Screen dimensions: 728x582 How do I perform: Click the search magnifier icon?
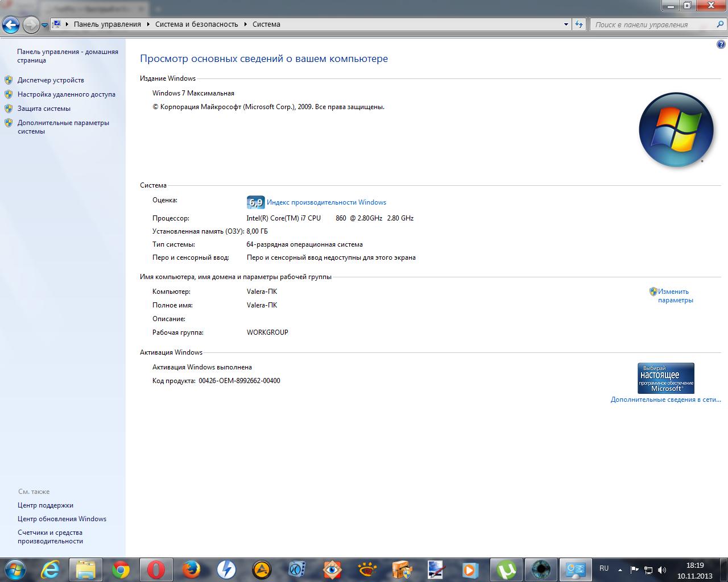click(721, 24)
